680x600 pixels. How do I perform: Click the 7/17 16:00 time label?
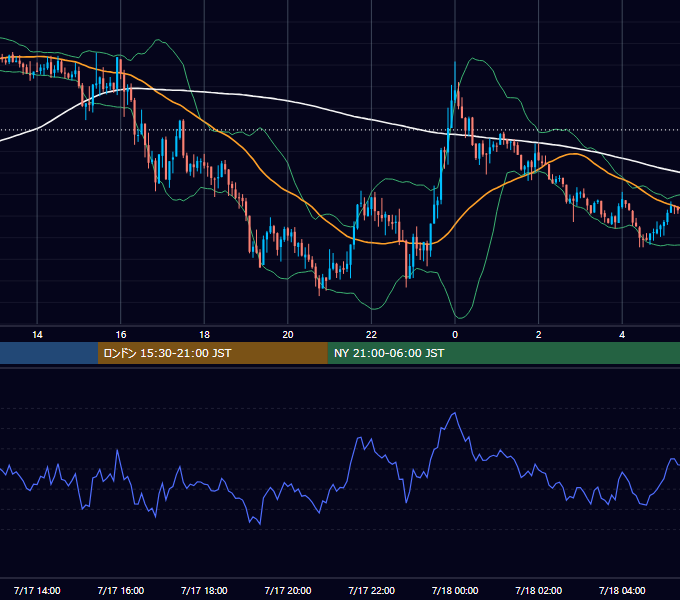coord(121,590)
